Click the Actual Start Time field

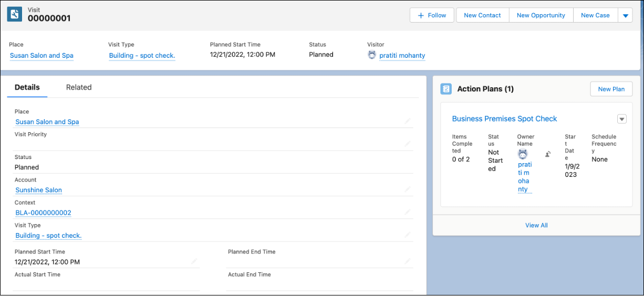tap(107, 281)
